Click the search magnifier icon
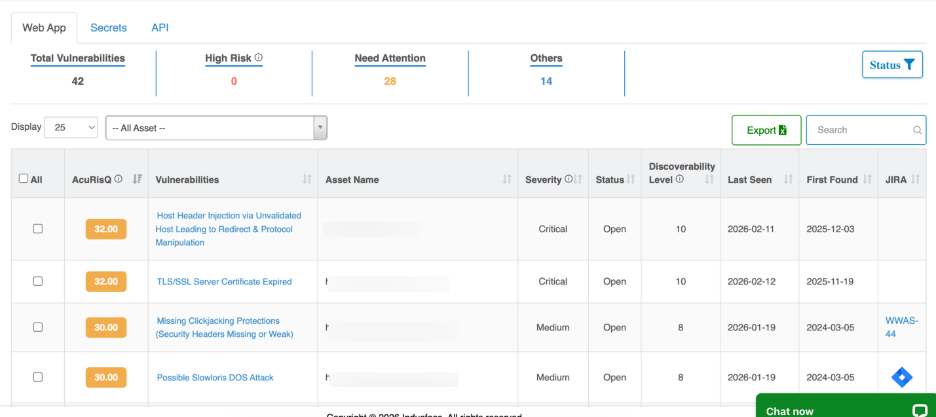The image size is (936, 417). tap(918, 130)
